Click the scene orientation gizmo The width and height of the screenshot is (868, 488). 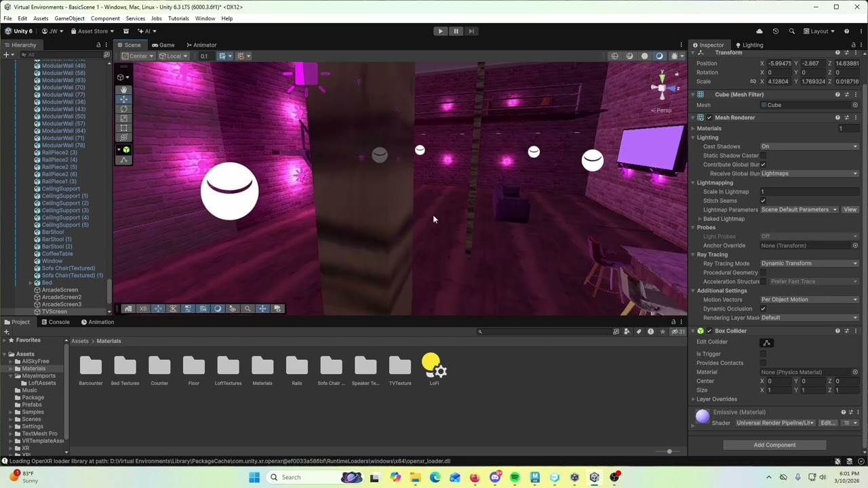coord(662,86)
